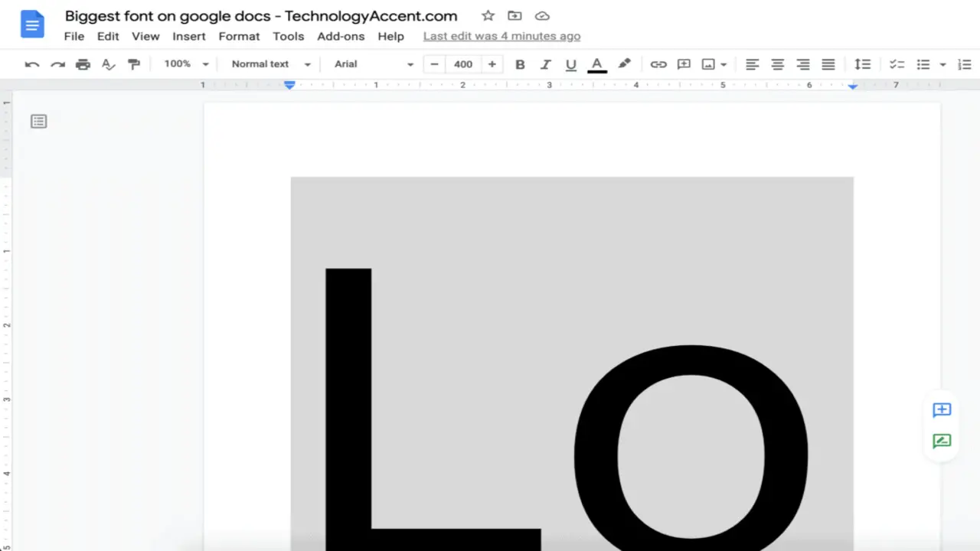Click the document title to rename

coord(261,16)
